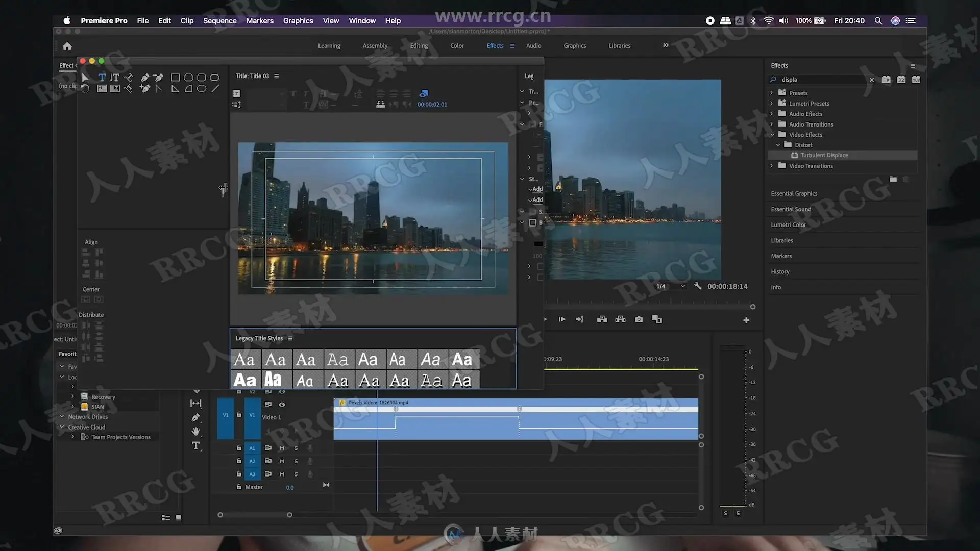
Task: Select the Pen tool in the titler
Action: pyautogui.click(x=145, y=78)
